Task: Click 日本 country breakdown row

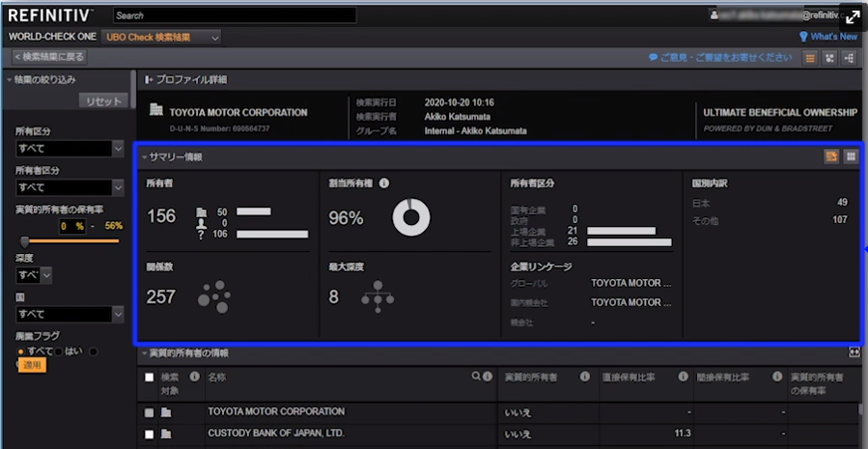Action: [x=770, y=203]
